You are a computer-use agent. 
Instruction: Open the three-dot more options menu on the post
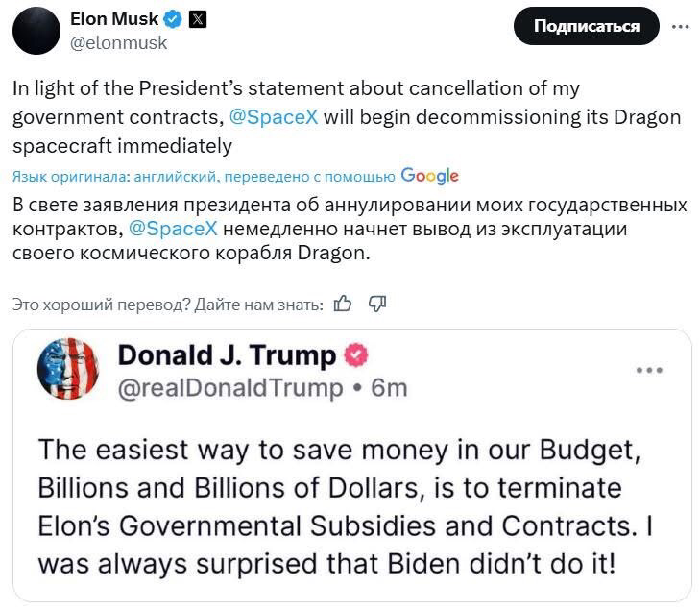tap(680, 26)
